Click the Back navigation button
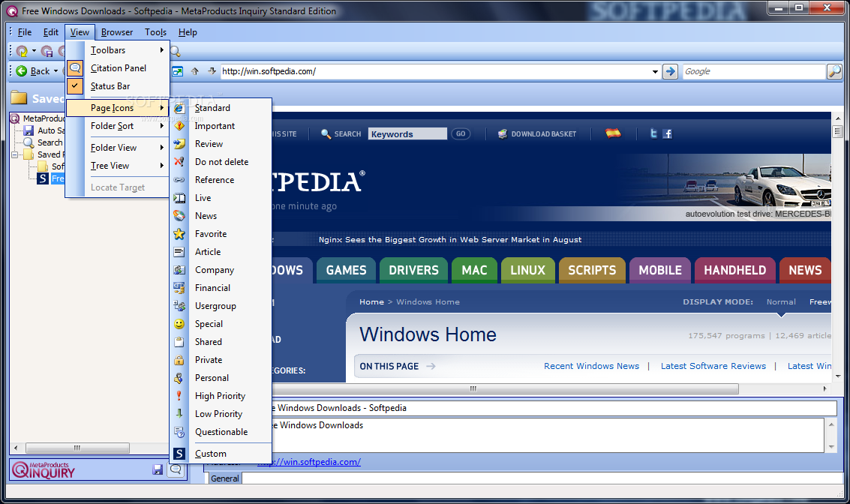Image resolution: width=850 pixels, height=504 pixels. click(33, 71)
